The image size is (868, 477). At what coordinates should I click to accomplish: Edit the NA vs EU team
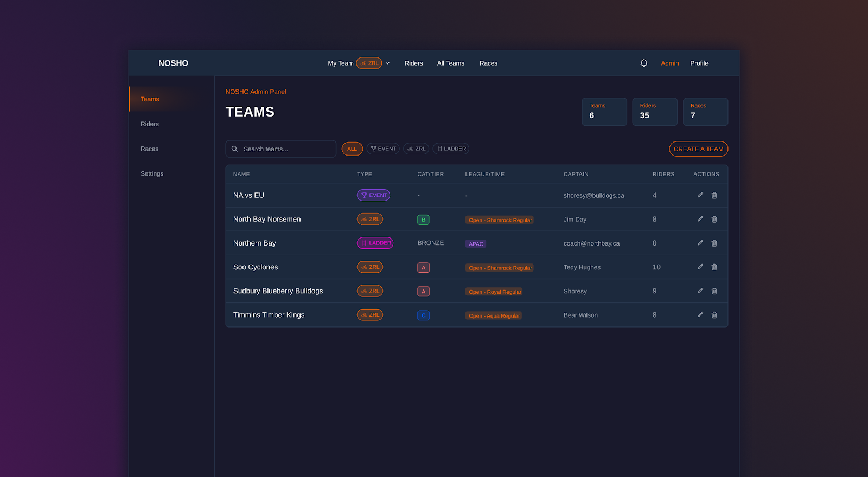point(700,195)
